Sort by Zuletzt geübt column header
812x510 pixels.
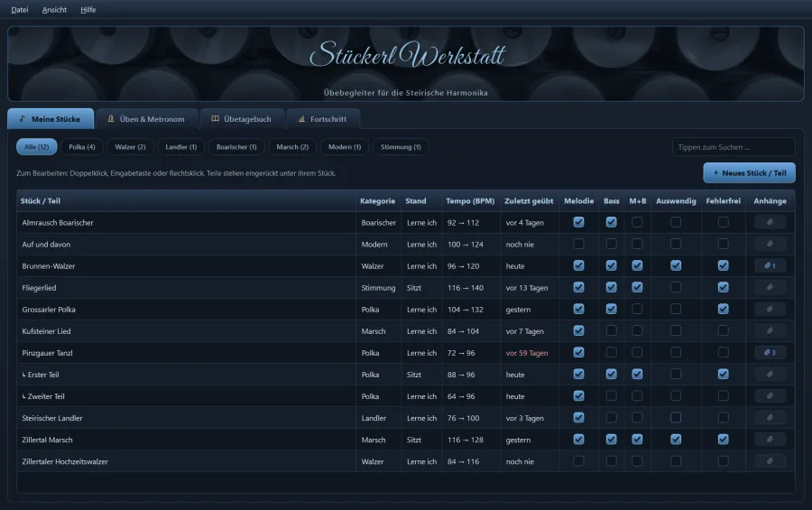coord(529,201)
